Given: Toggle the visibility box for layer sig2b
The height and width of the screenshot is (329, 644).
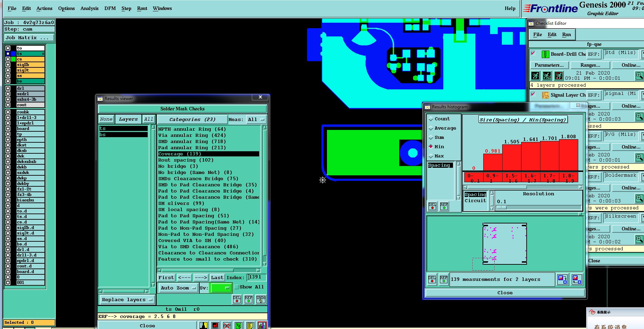Looking at the screenshot, I should [8, 65].
